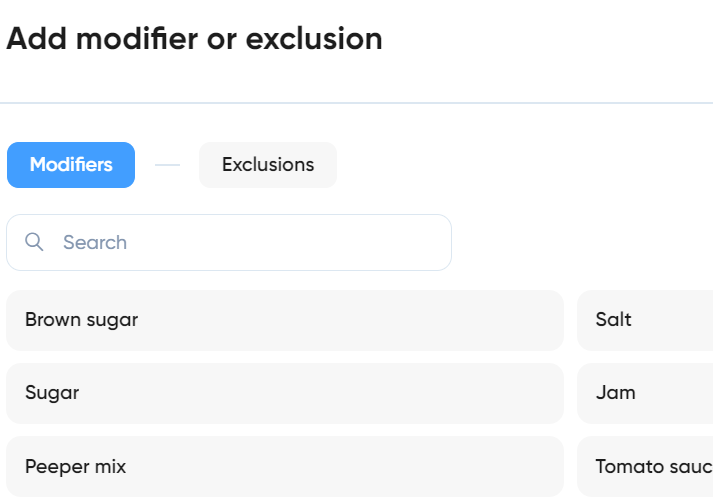Choose the Salt modifier
713x503 pixels.
tap(645, 320)
